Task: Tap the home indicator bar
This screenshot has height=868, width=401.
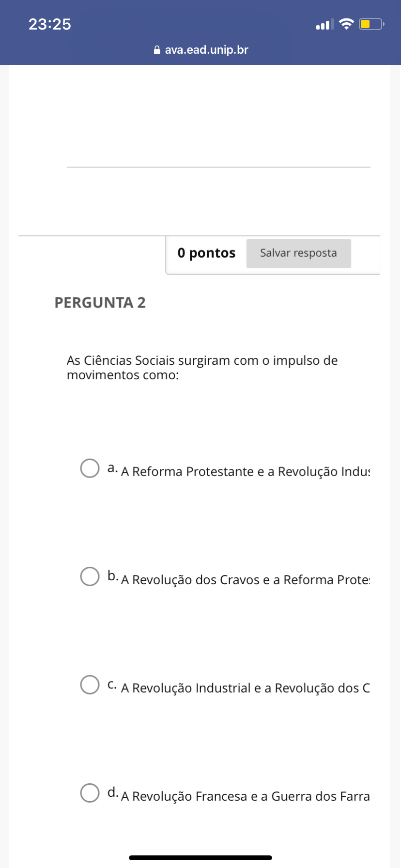Action: click(200, 858)
